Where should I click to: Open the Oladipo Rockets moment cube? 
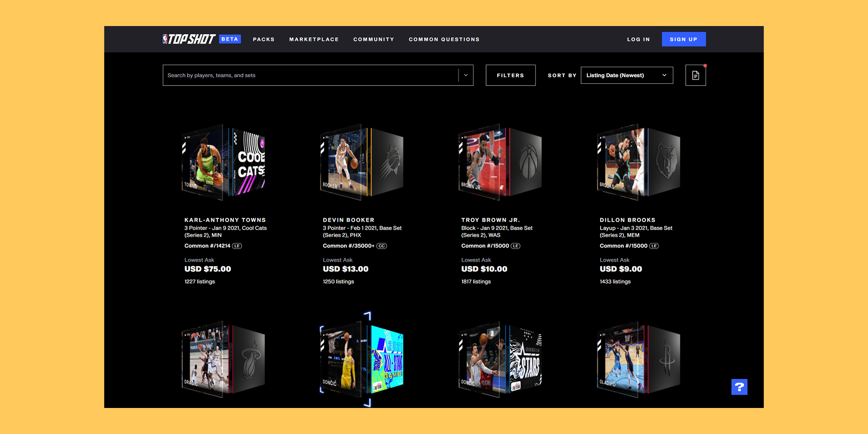(x=639, y=359)
